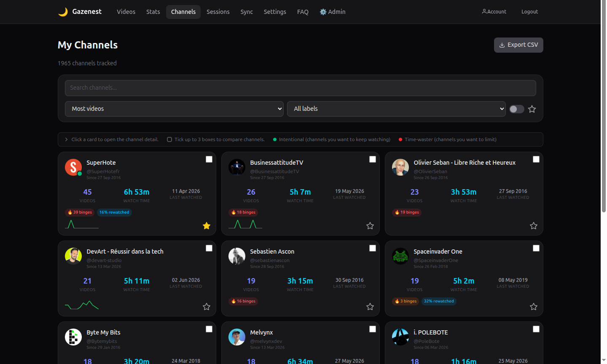Star the Sebastien Ascon channel
The image size is (607, 364).
point(370,307)
